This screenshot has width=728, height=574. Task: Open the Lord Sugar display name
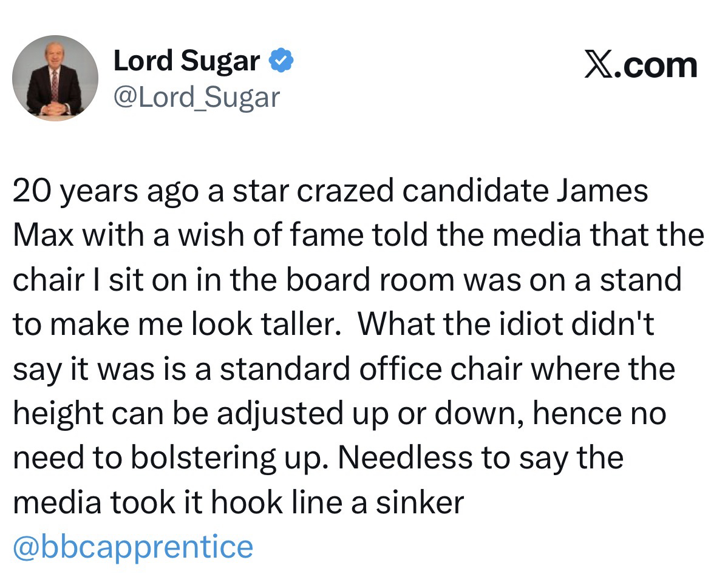tap(188, 62)
